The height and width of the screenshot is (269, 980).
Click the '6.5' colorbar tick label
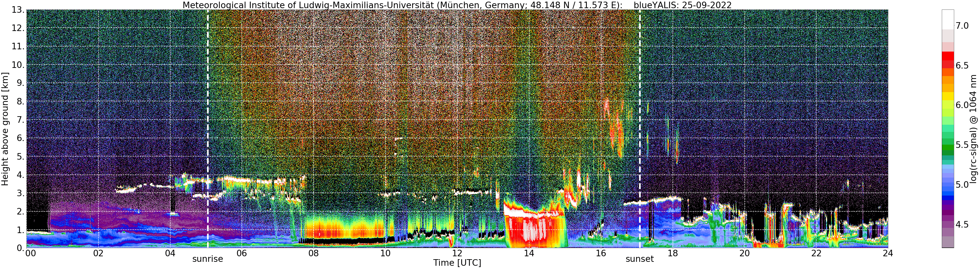click(x=962, y=65)
